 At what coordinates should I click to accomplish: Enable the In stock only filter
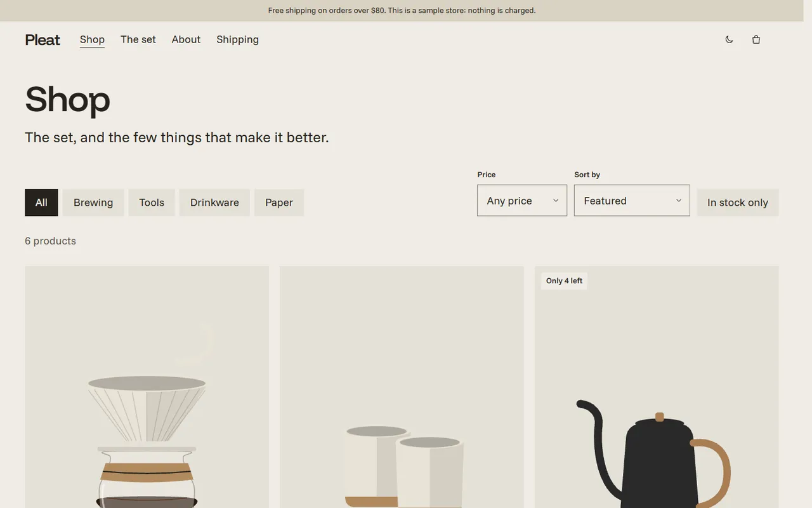(738, 203)
